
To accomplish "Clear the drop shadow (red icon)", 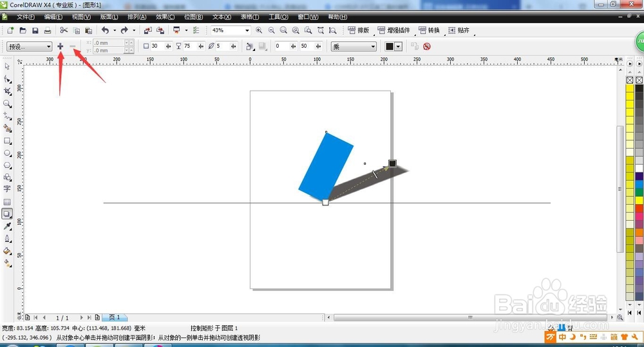I will [427, 46].
